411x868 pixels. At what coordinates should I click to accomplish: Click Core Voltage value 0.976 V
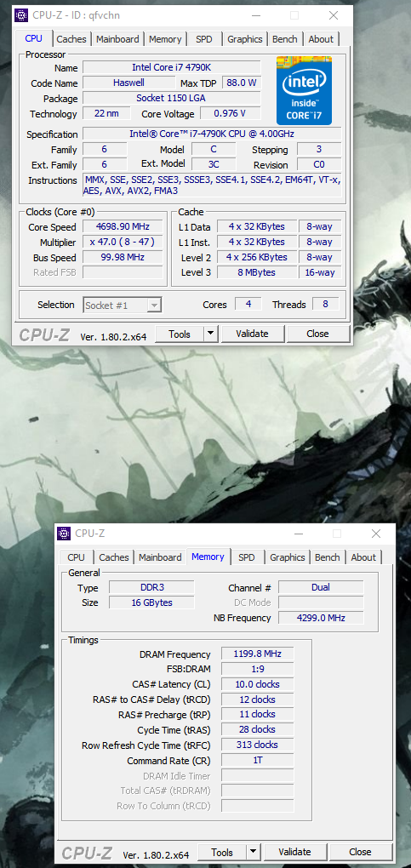point(230,113)
